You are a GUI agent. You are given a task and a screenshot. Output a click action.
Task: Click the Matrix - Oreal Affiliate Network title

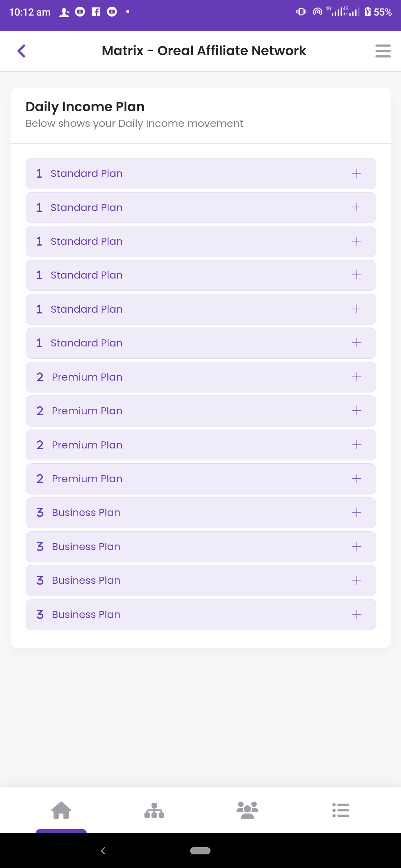[204, 51]
